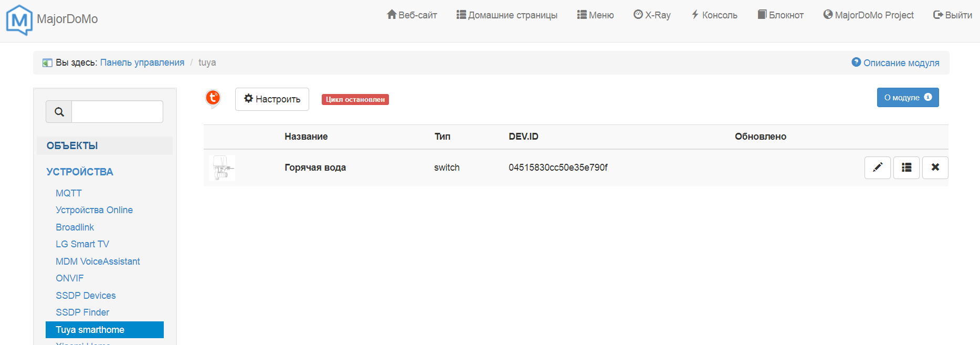980x345 pixels.
Task: Open the Веб-сайт link
Action: 412,15
